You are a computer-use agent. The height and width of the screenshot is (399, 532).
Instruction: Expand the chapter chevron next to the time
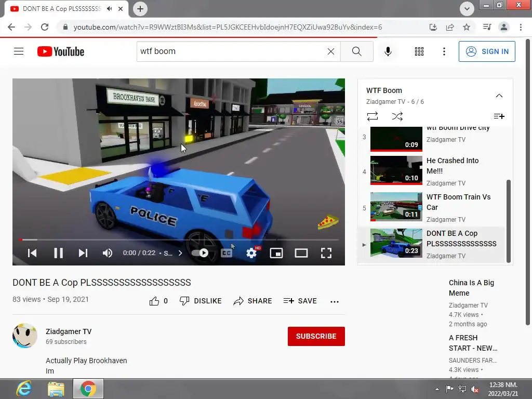pos(180,253)
